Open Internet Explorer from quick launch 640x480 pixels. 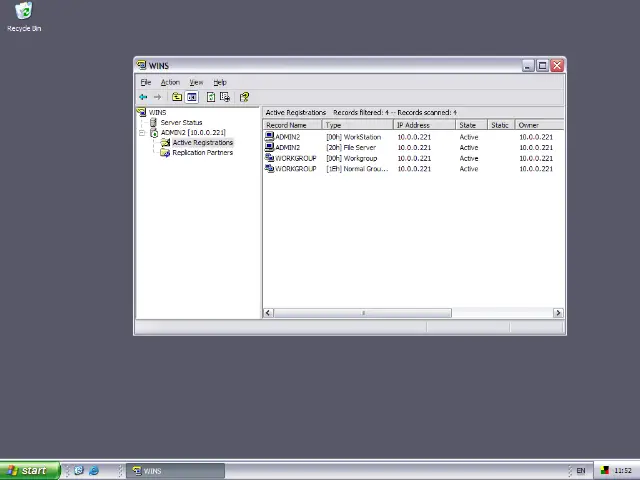click(94, 470)
